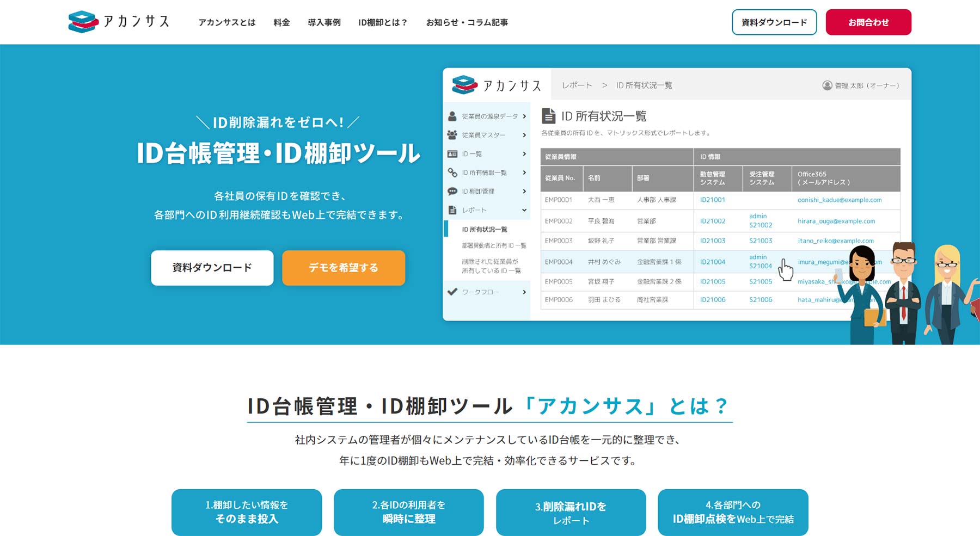Click the 管理 太郎（オーナー） user label
This screenshot has width=980, height=536.
tap(867, 85)
